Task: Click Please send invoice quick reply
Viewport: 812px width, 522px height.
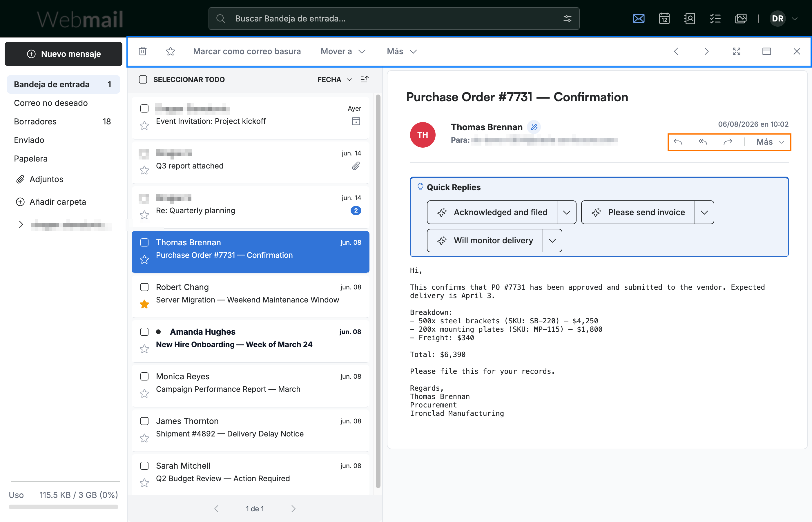Action: 638,212
